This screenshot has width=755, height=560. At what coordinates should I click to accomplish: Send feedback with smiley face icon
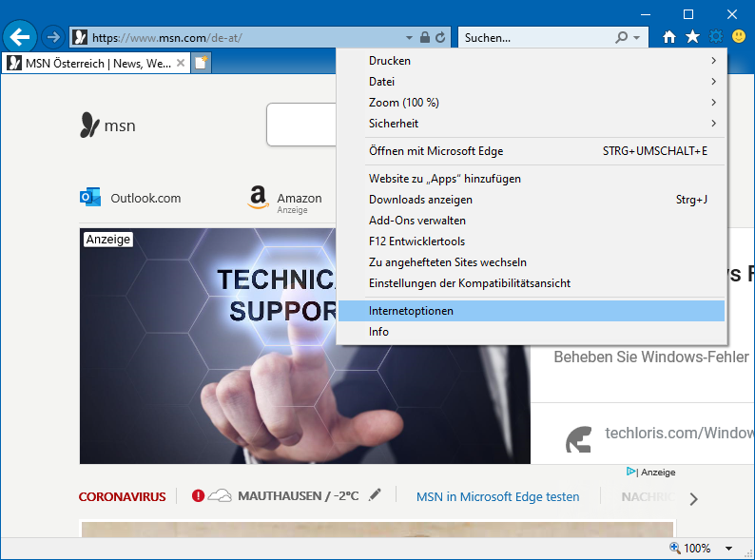tap(739, 36)
